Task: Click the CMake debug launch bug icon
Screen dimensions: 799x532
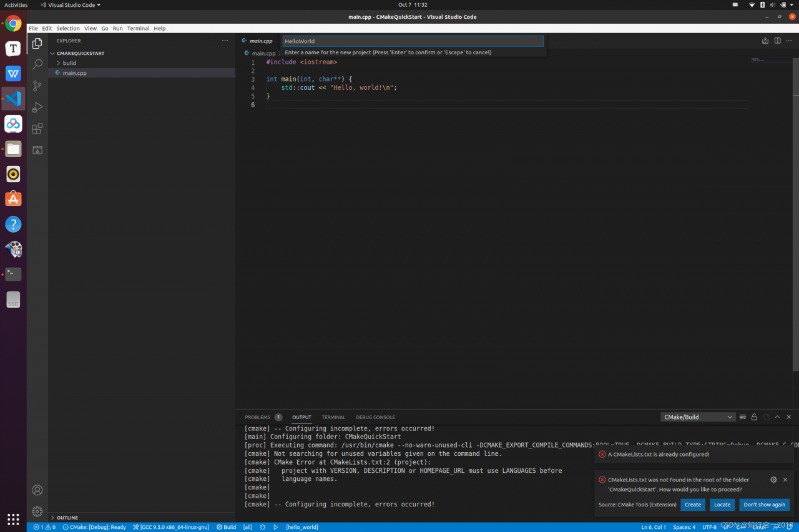Action: coord(263,527)
